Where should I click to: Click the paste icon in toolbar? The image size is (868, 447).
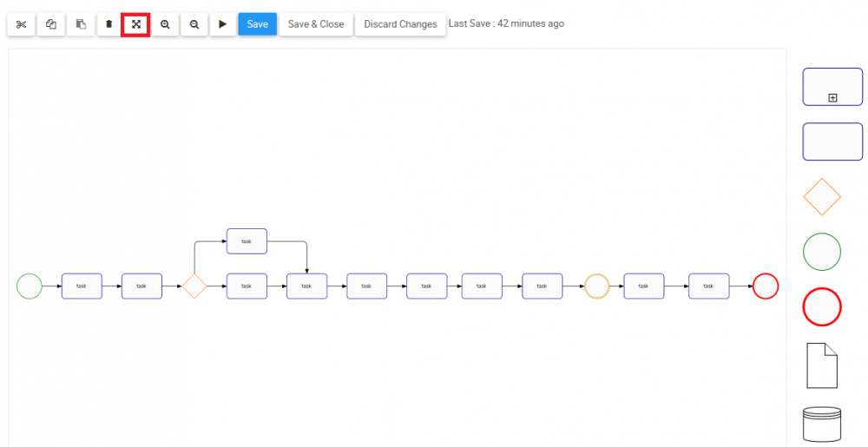point(80,24)
